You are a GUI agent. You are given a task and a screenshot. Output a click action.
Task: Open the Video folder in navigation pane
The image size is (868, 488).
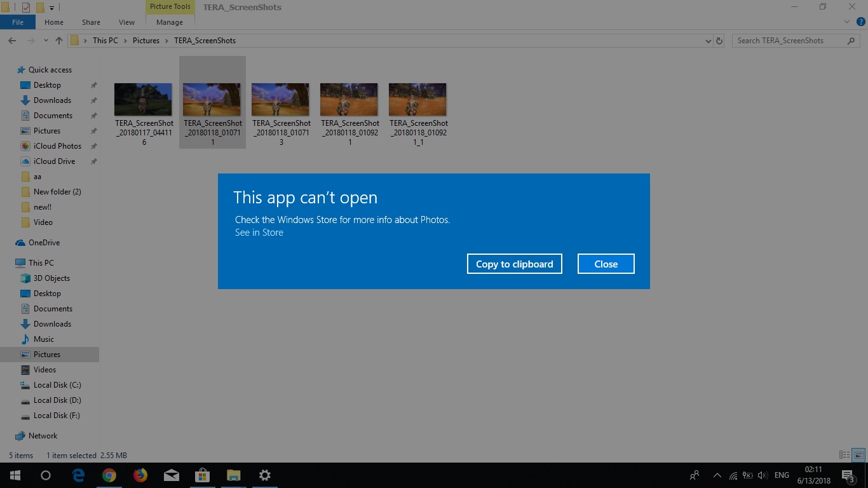coord(43,222)
